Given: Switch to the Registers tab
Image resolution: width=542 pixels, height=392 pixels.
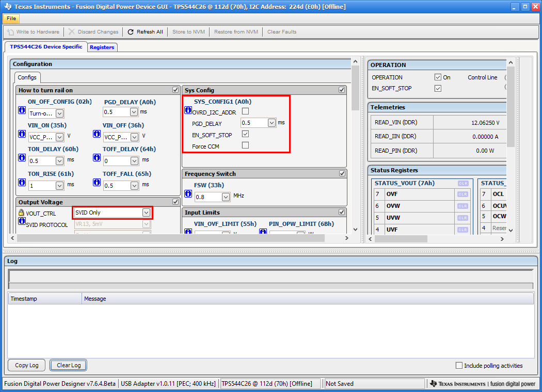Looking at the screenshot, I should [x=102, y=47].
